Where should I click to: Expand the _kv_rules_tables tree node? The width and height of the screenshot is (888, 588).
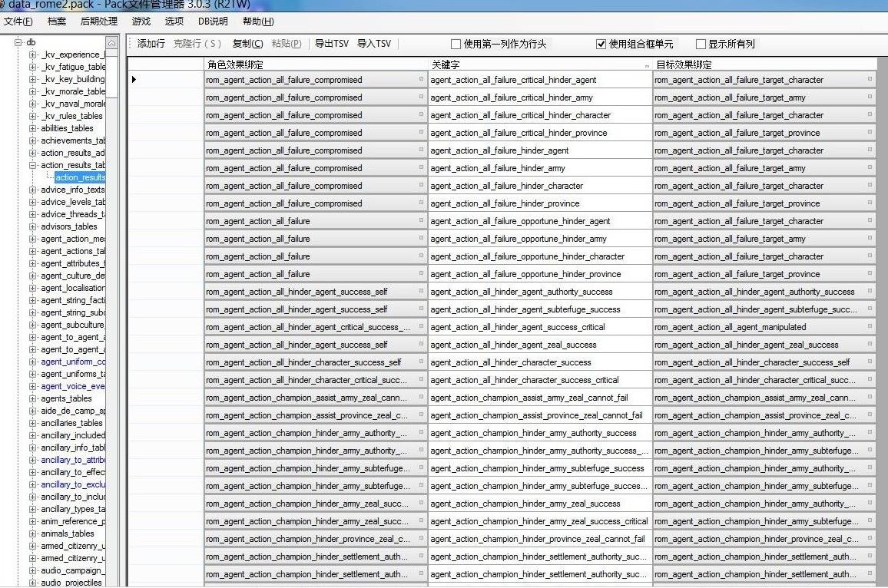(x=33, y=116)
